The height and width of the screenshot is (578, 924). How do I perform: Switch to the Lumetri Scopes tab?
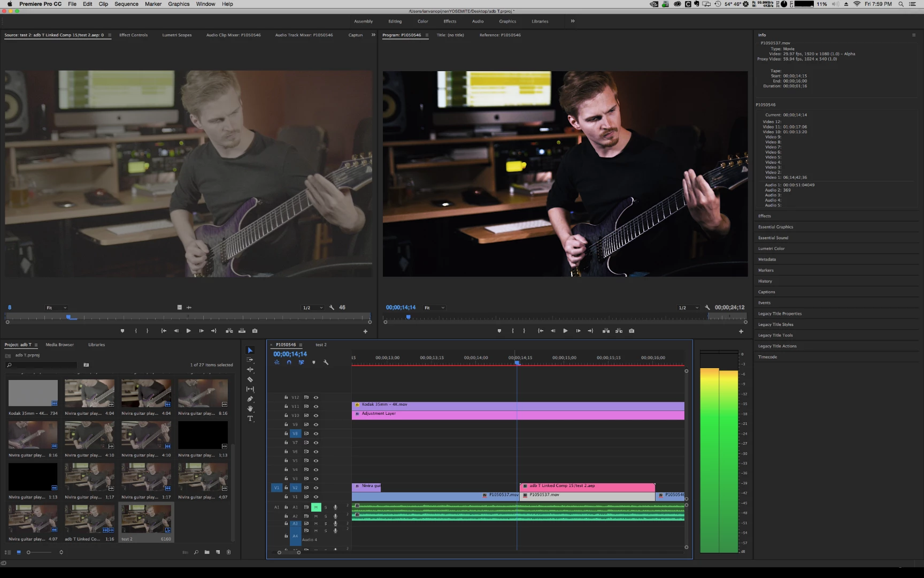[177, 35]
